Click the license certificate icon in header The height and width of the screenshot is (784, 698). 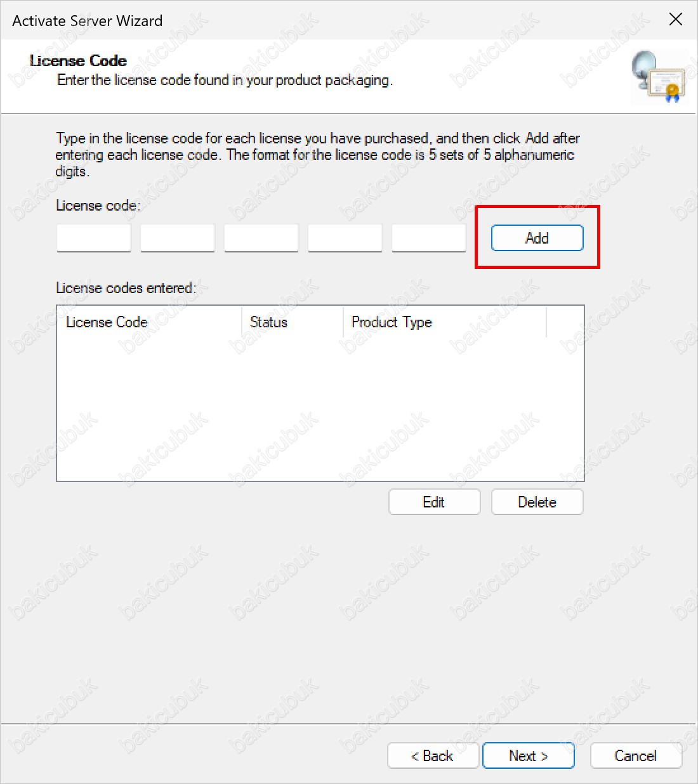pyautogui.click(x=659, y=77)
